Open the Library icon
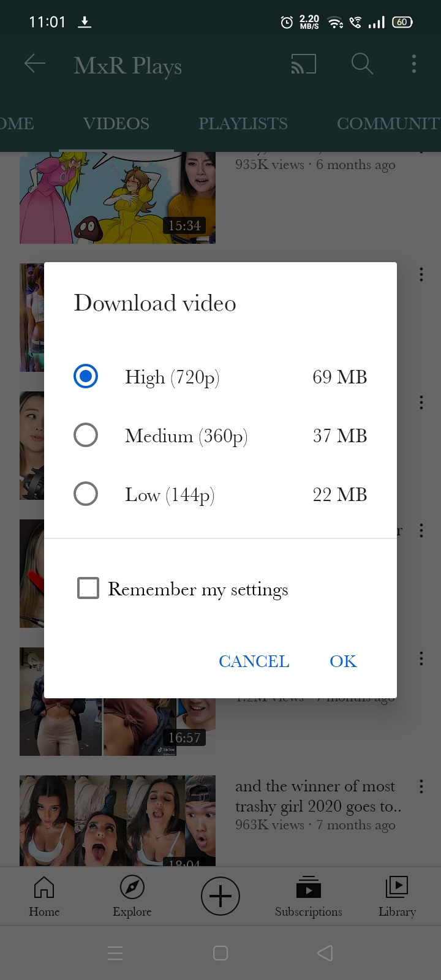Image resolution: width=441 pixels, height=980 pixels. point(397,895)
